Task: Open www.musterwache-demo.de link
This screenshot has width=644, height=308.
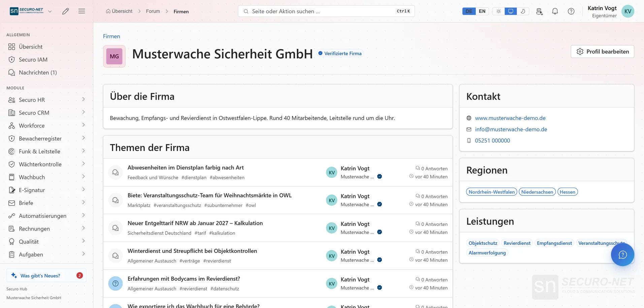Action: [x=510, y=118]
